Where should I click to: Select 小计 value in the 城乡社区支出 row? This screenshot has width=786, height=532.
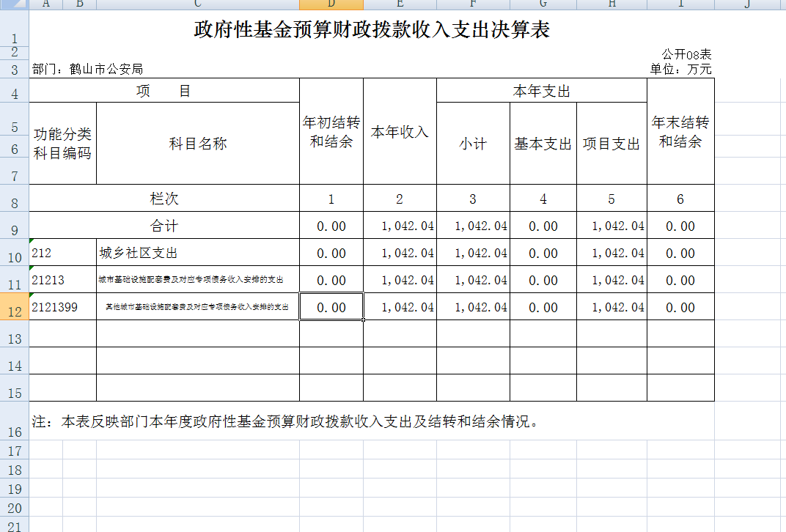(x=473, y=253)
